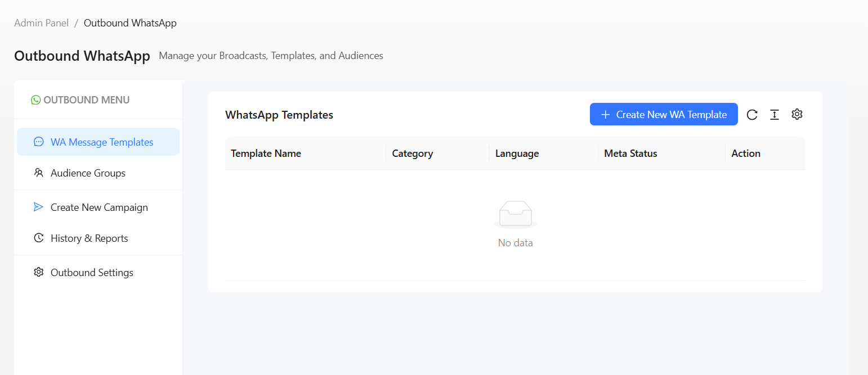Screen dimensions: 868x375
Task: Select the WA Message Templates menu entry
Action: point(101,142)
